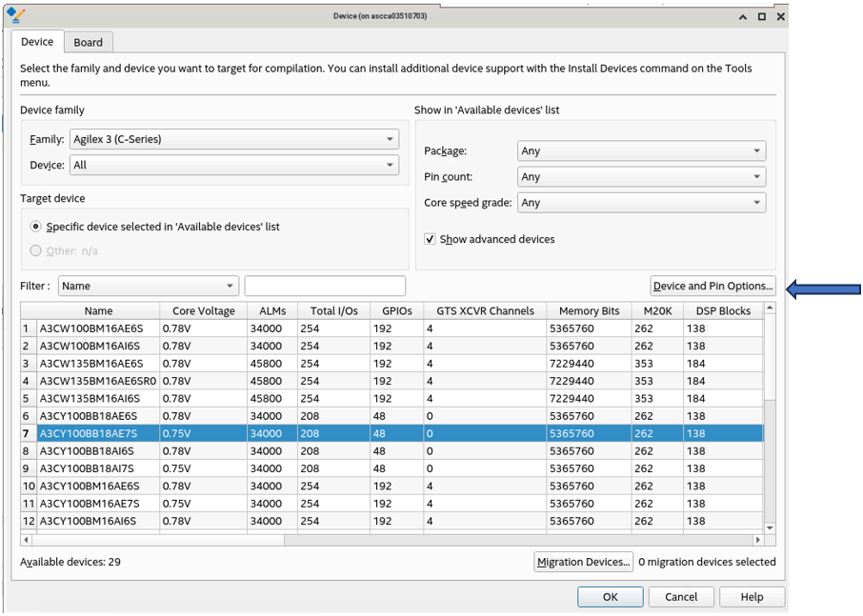Select 'Specific device selected' radio option
This screenshot has width=863, height=616.
tap(36, 227)
